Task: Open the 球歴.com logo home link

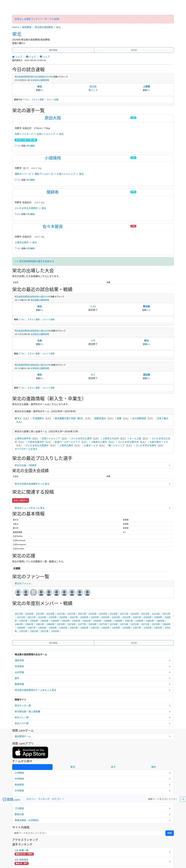Action: tap(11, 799)
